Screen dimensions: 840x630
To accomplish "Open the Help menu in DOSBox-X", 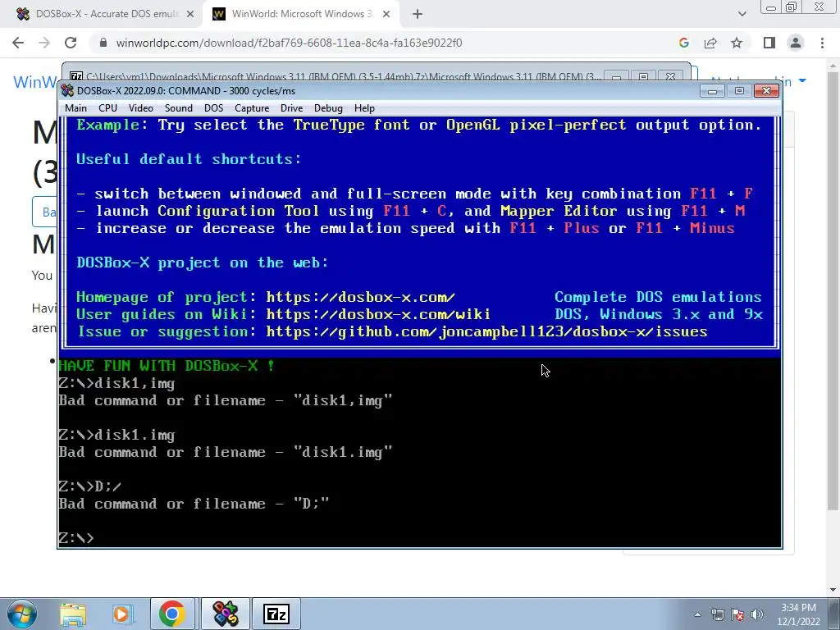I will [x=364, y=108].
